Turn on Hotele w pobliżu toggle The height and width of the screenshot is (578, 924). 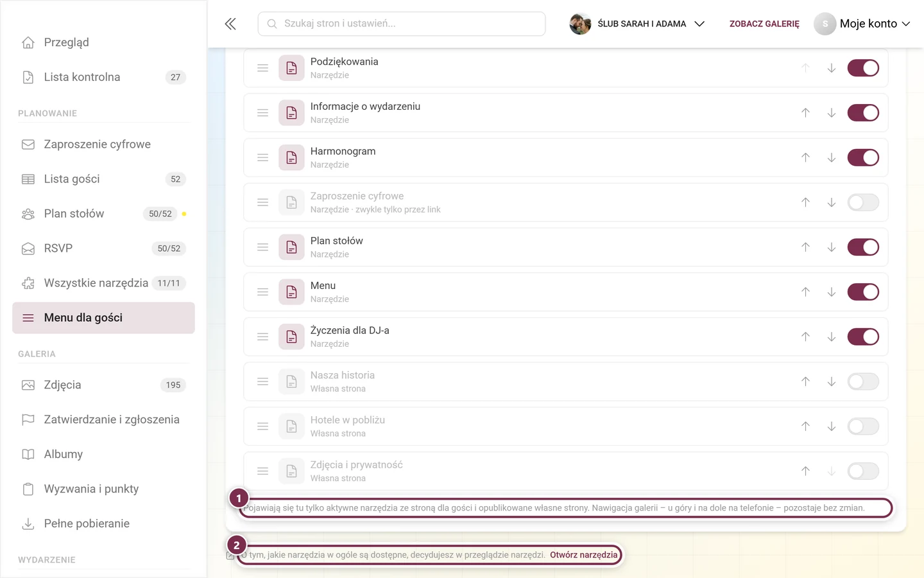[863, 426]
